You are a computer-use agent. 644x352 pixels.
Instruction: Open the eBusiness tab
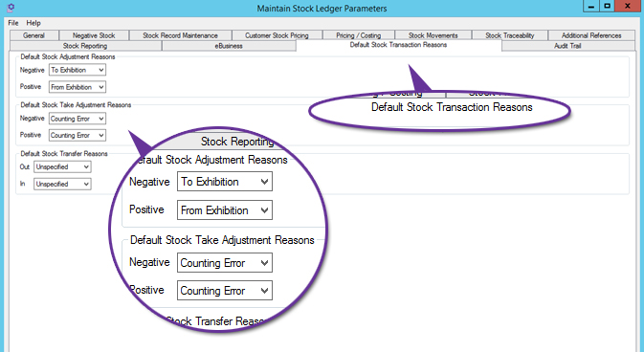tap(229, 46)
